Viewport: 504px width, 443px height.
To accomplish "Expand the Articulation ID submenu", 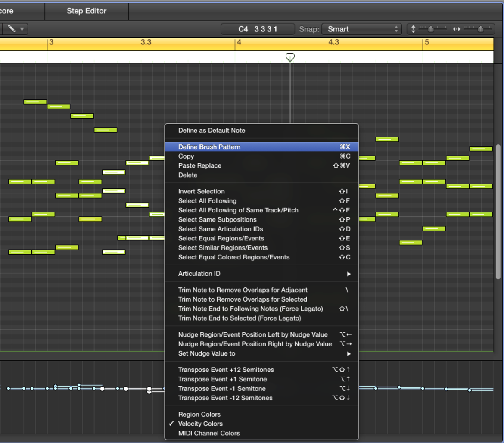I will pos(261,274).
